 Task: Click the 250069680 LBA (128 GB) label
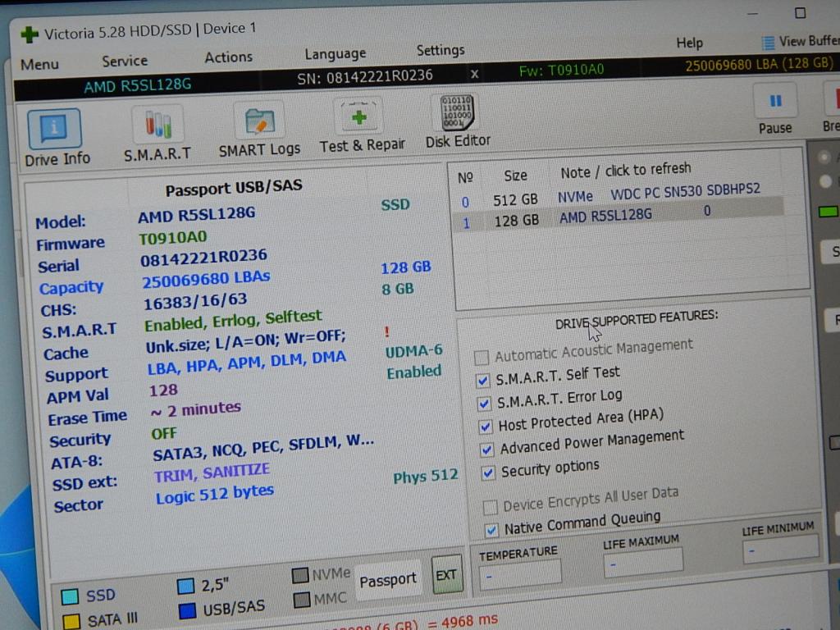[x=759, y=64]
